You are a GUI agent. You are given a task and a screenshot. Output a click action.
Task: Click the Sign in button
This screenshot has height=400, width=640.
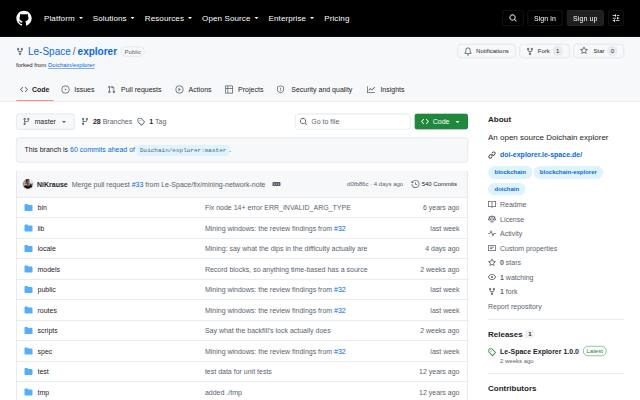544,18
